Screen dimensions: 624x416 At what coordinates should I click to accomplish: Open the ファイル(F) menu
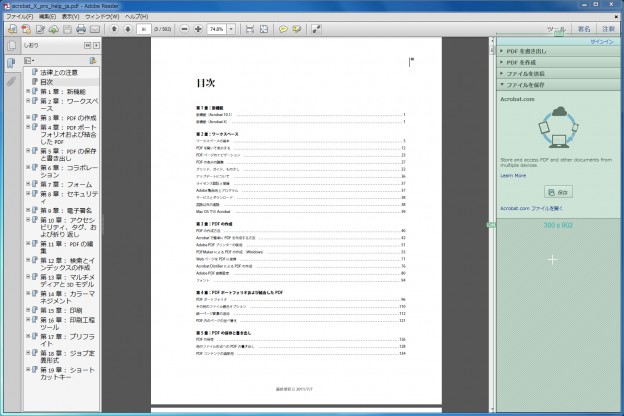(x=20, y=17)
